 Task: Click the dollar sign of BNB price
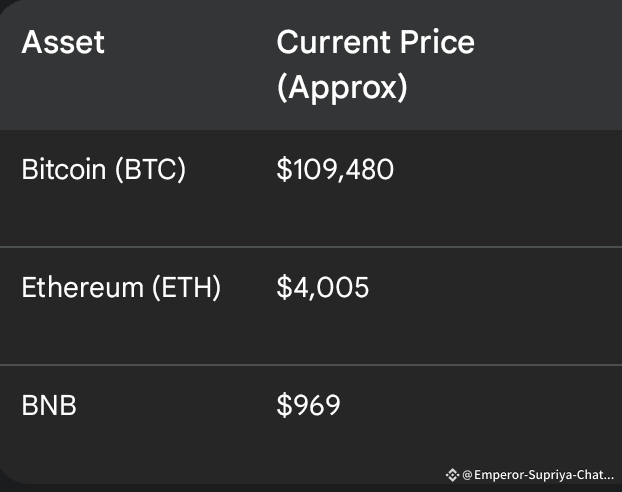click(284, 405)
